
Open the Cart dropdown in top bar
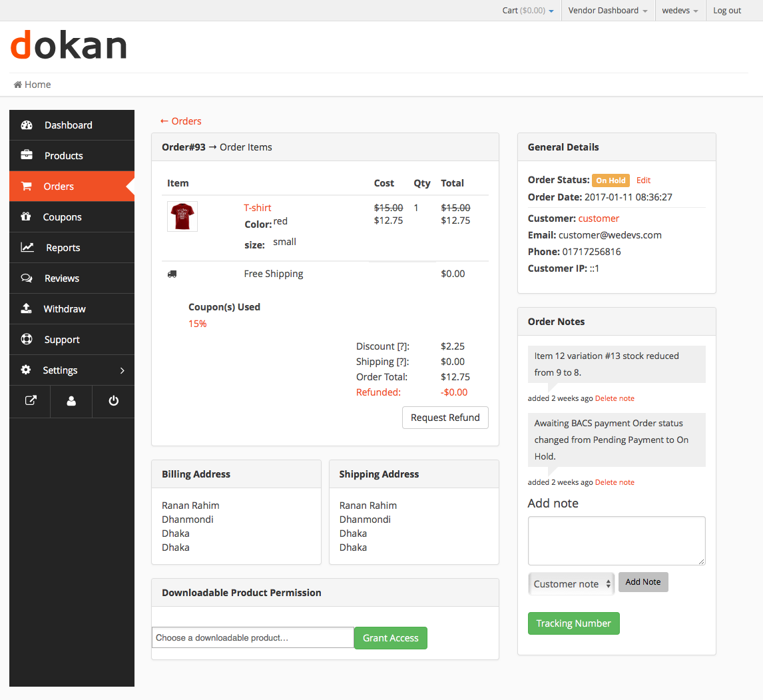click(x=528, y=11)
